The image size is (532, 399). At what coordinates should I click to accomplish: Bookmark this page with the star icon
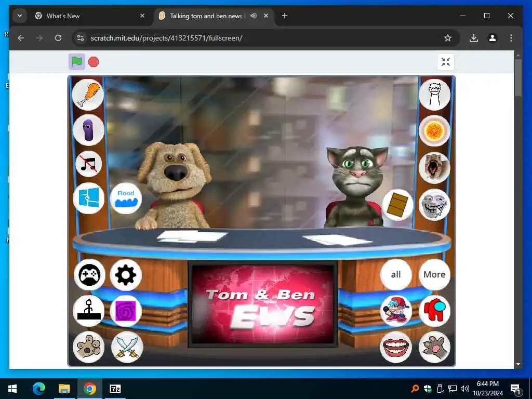pyautogui.click(x=448, y=38)
